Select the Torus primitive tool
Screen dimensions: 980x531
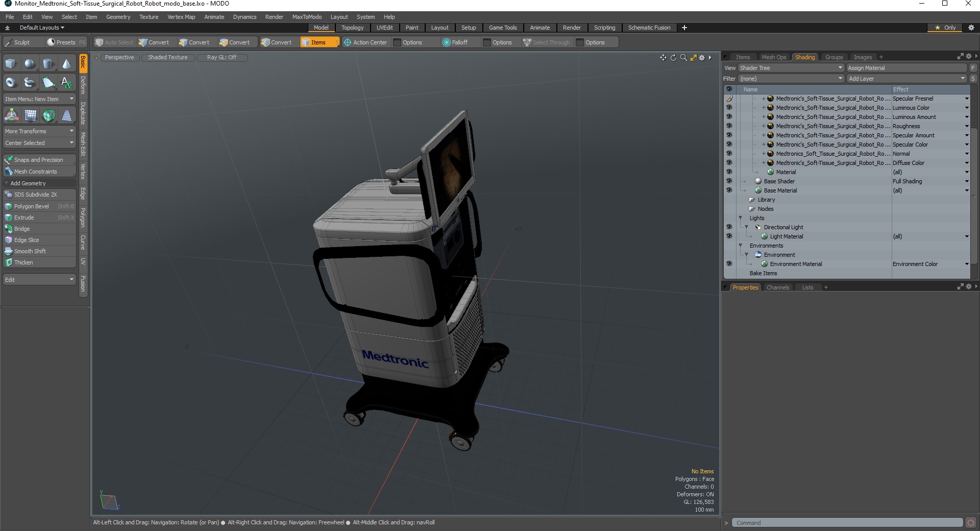[x=11, y=82]
